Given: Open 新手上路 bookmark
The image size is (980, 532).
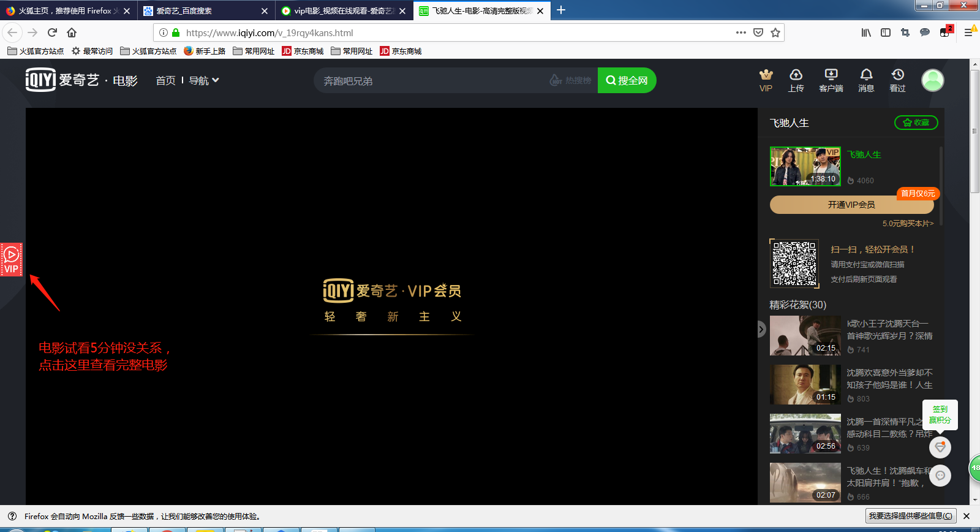Looking at the screenshot, I should click(205, 51).
